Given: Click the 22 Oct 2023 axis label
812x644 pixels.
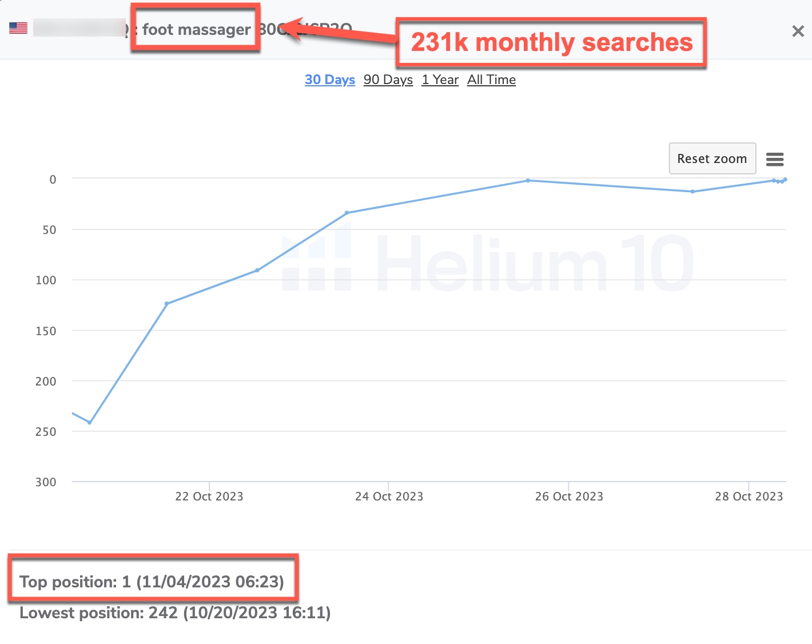Looking at the screenshot, I should [x=209, y=496].
